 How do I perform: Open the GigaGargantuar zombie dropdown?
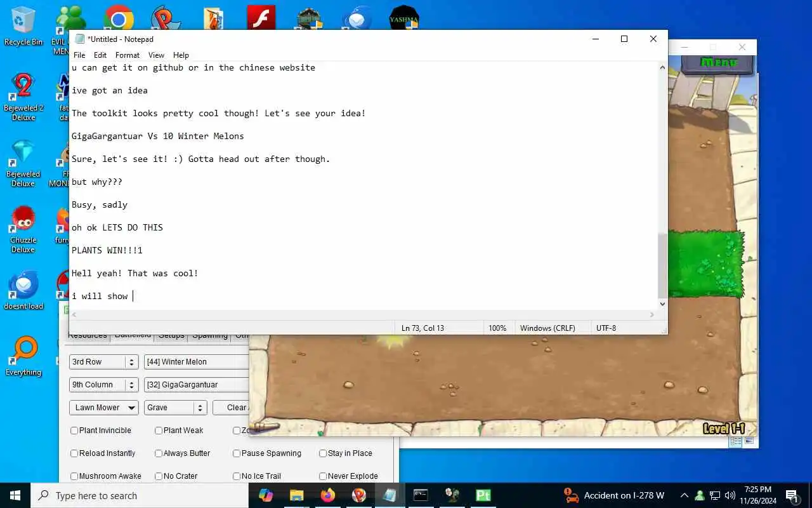(196, 385)
